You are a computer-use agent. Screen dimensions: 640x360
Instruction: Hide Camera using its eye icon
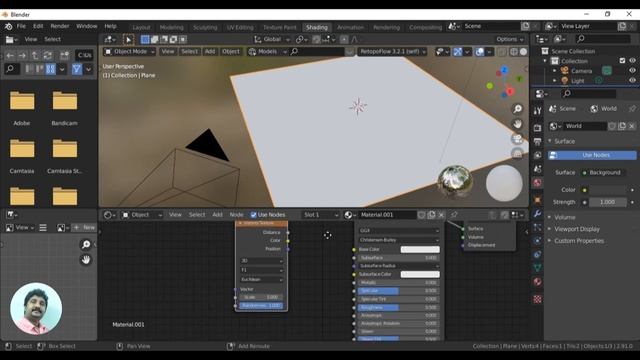coord(632,71)
